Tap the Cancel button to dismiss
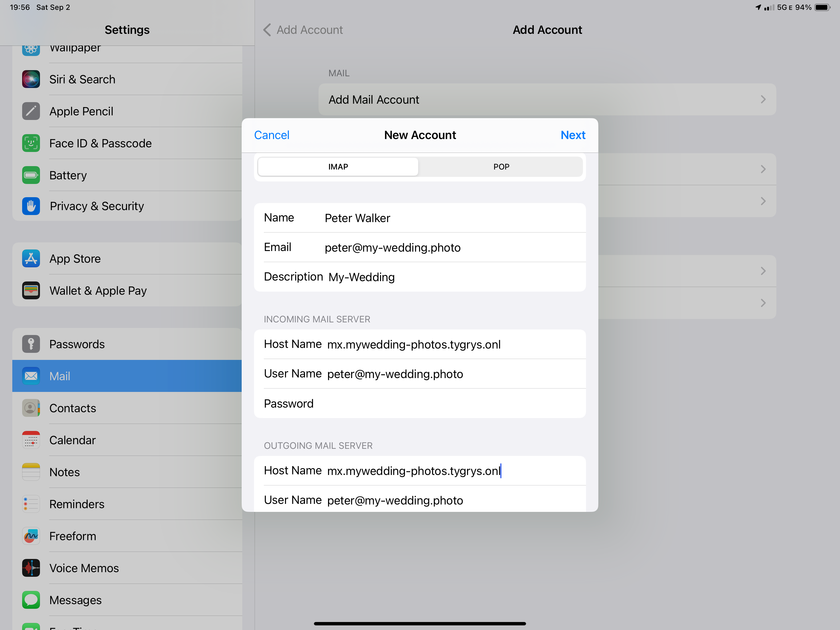Image resolution: width=840 pixels, height=630 pixels. 271,135
